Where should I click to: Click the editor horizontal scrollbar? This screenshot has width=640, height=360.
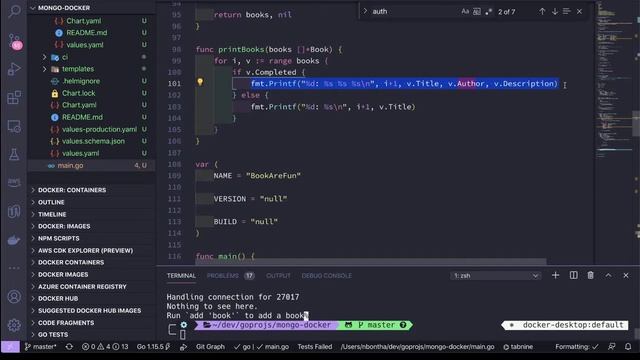coord(371,261)
